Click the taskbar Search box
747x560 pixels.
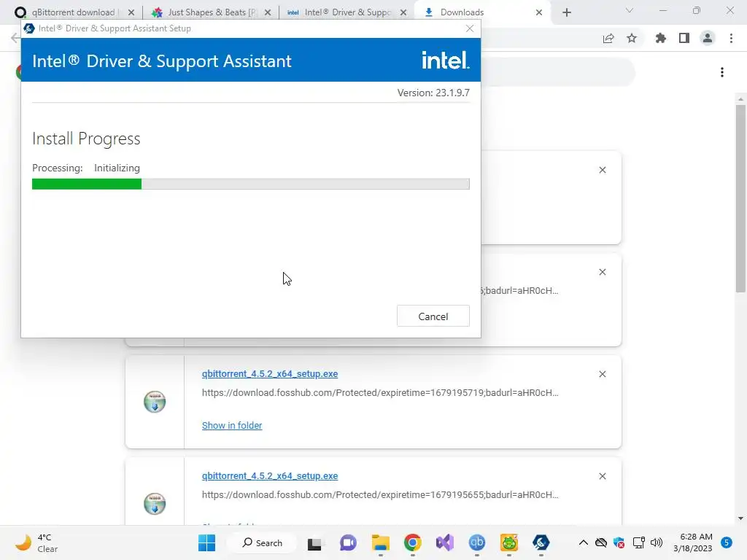click(262, 542)
